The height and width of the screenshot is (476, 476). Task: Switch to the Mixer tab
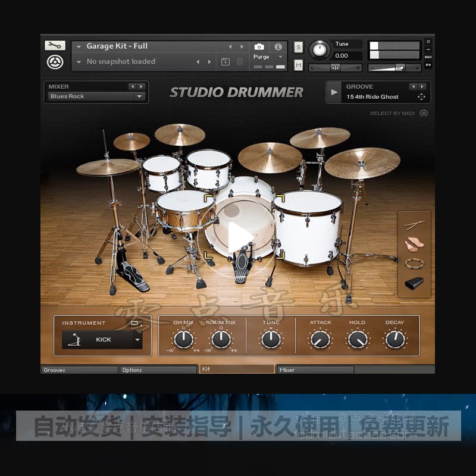[x=315, y=369]
